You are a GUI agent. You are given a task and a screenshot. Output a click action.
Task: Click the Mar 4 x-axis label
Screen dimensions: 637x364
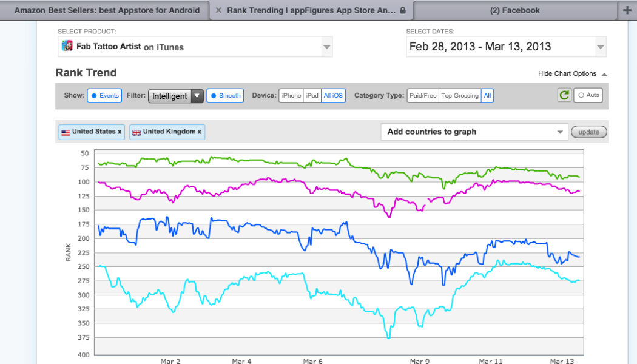click(x=241, y=361)
